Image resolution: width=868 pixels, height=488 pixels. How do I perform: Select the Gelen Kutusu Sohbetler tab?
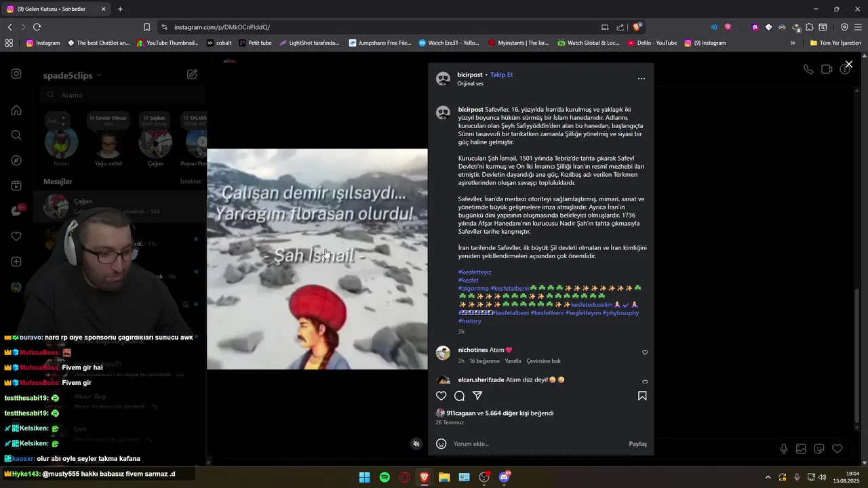coord(56,9)
